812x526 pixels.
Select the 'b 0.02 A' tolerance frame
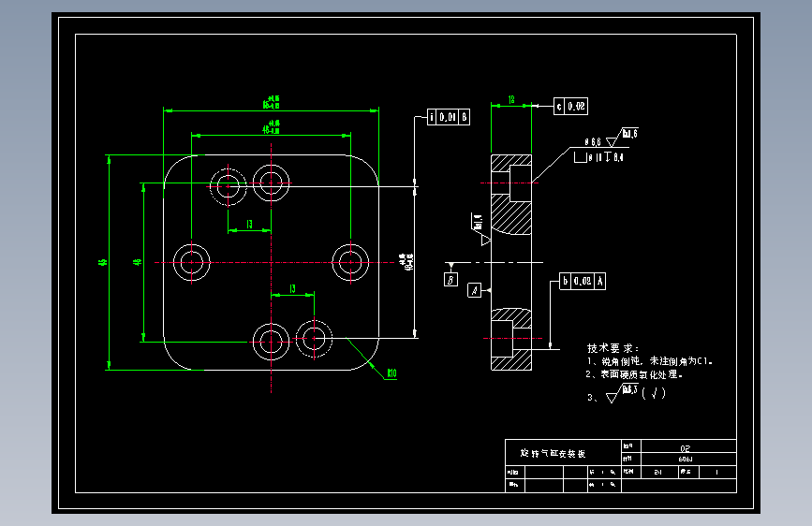(583, 281)
